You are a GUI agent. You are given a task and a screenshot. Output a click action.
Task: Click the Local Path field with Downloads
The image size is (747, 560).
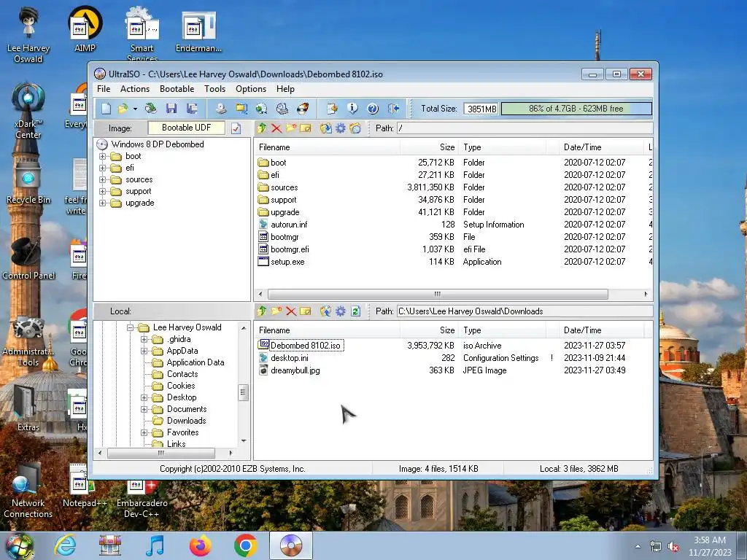tap(525, 311)
